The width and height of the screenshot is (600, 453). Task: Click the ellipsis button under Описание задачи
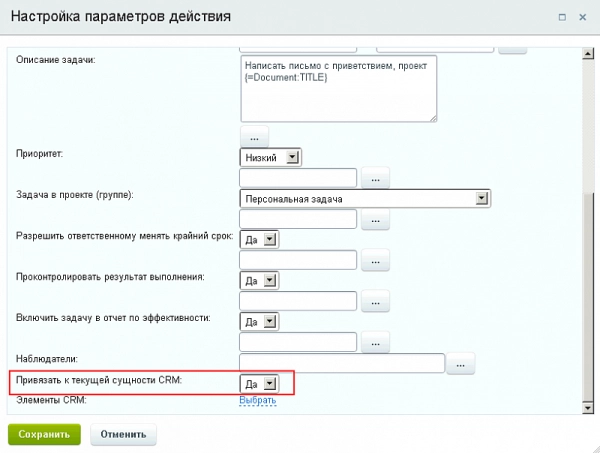pos(255,135)
